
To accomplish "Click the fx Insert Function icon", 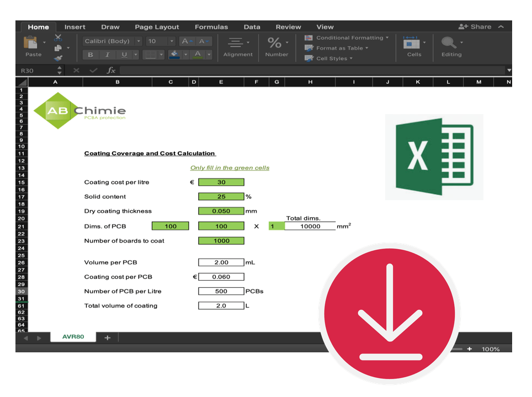I will [110, 71].
